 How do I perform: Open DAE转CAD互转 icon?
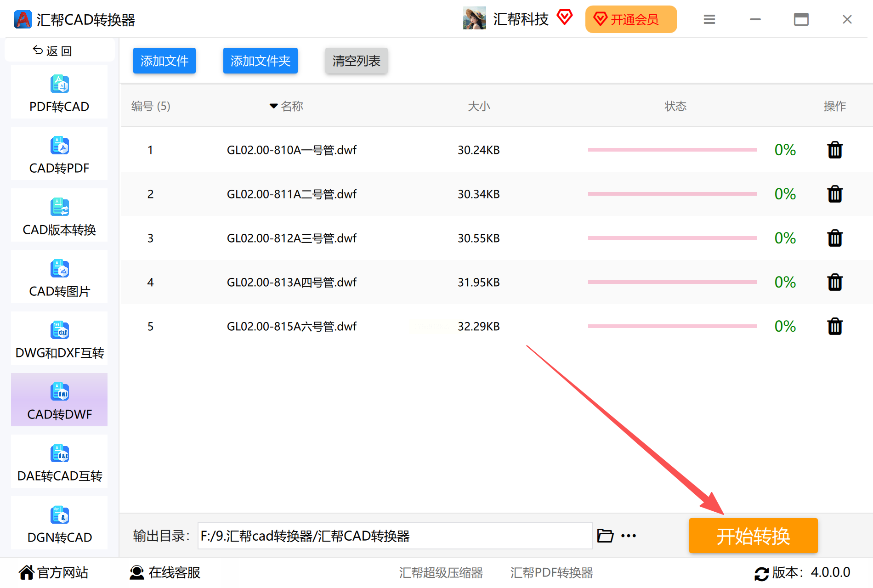pyautogui.click(x=60, y=453)
